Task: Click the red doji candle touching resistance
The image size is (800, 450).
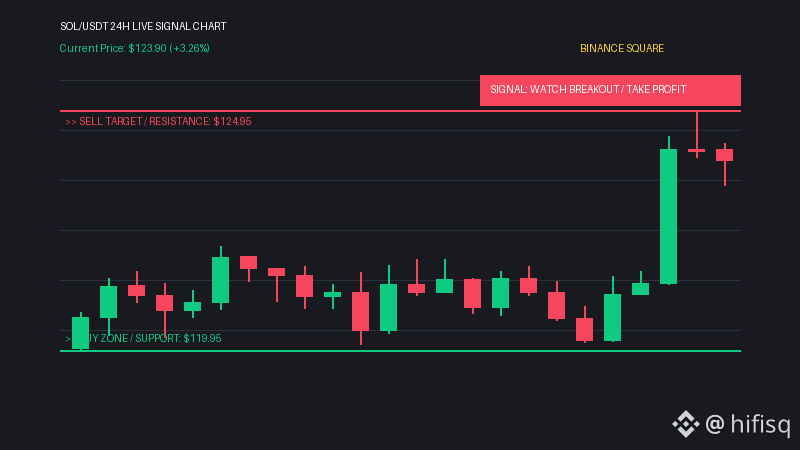Action: click(696, 151)
